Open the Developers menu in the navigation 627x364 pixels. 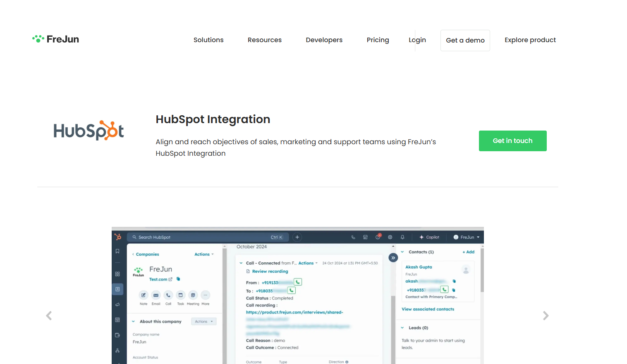(x=324, y=40)
